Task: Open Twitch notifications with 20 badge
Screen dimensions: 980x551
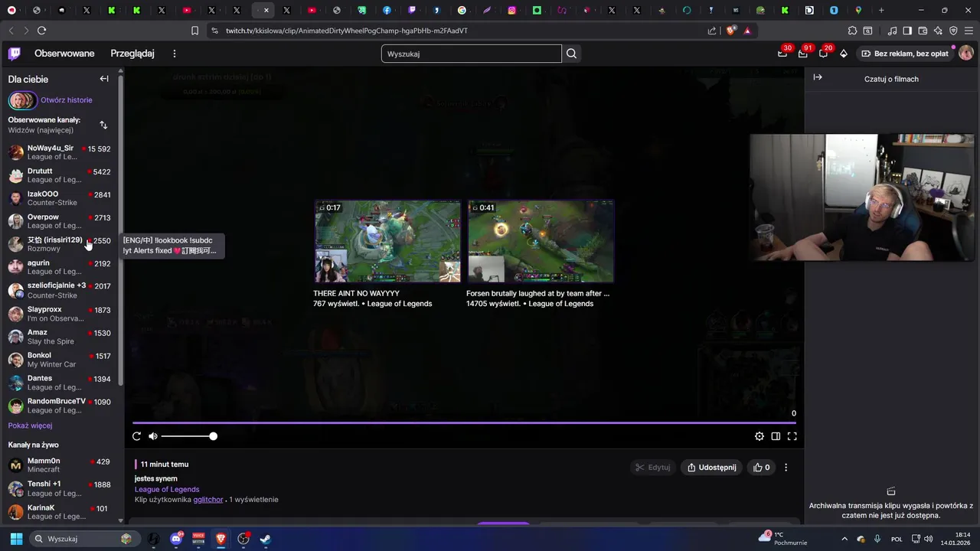Action: 823,53
